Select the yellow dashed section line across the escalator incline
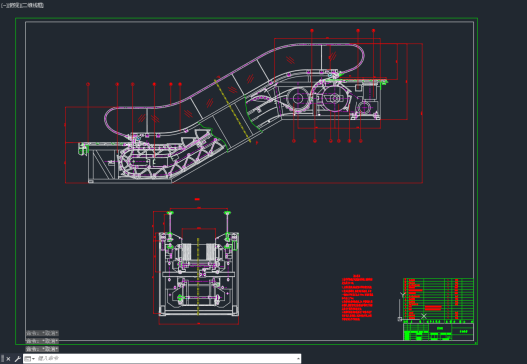 click(232, 111)
